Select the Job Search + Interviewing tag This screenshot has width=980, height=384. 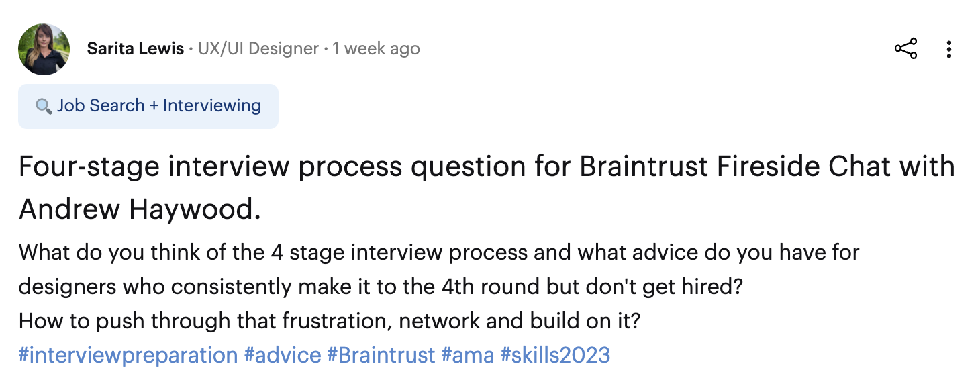click(x=148, y=106)
